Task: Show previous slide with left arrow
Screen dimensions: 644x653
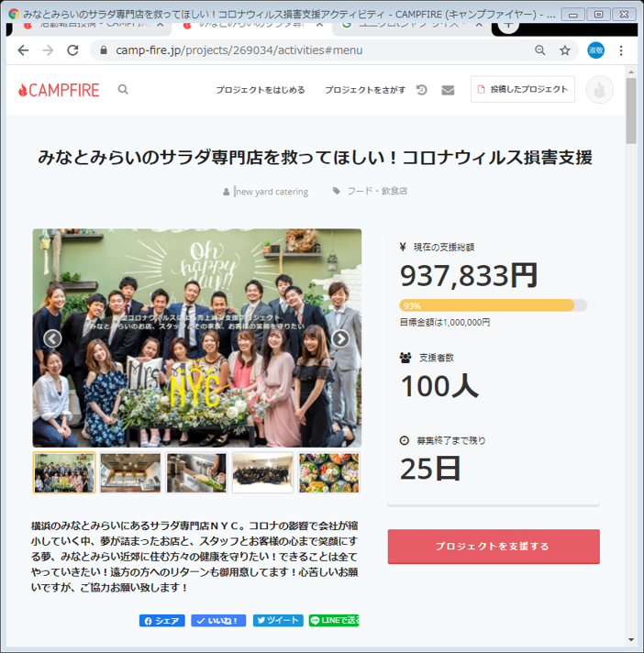Action: point(53,338)
